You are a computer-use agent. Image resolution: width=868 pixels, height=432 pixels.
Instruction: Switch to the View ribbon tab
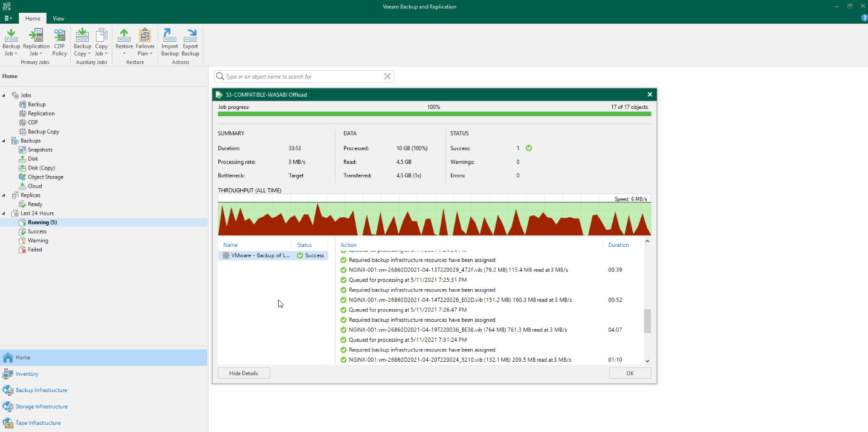[x=59, y=18]
